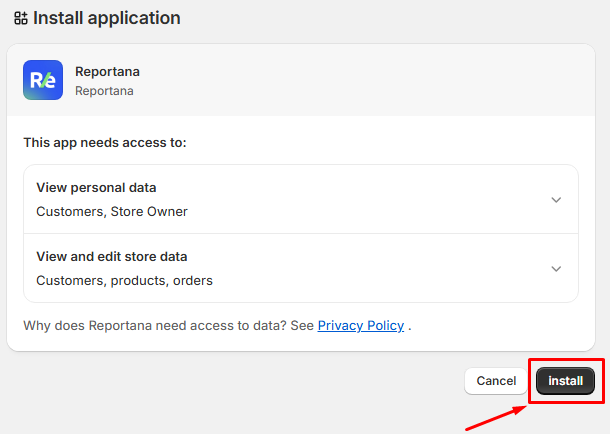610x434 pixels.
Task: Click the 'This app needs access to' label
Action: coord(105,143)
